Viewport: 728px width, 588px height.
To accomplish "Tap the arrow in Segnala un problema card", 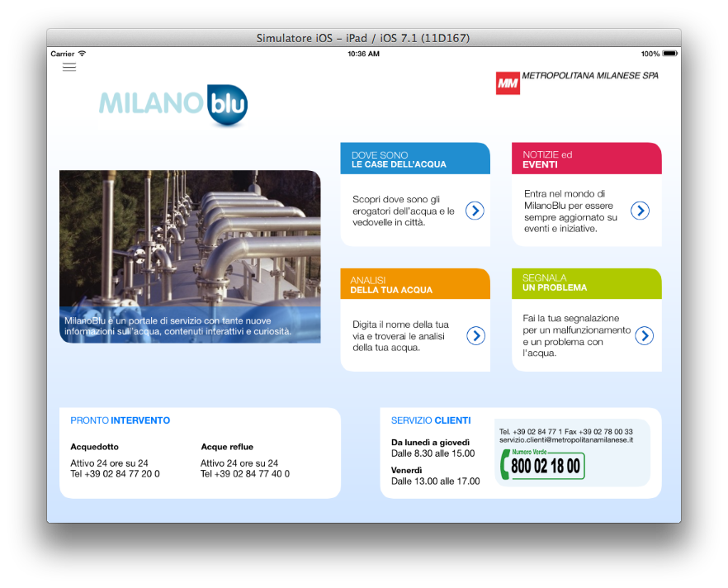I will (x=645, y=335).
